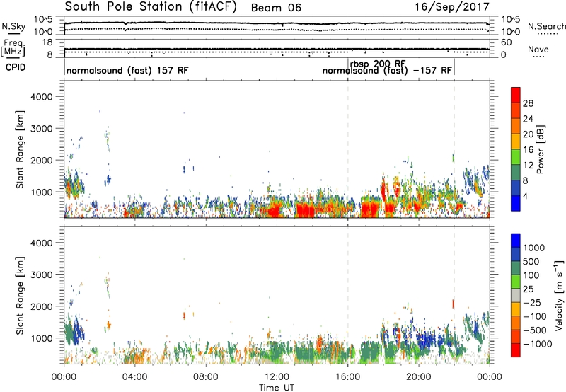Click the date '16/Sep/2017'
Viewport: 566px width, 392px height.
click(x=452, y=7)
